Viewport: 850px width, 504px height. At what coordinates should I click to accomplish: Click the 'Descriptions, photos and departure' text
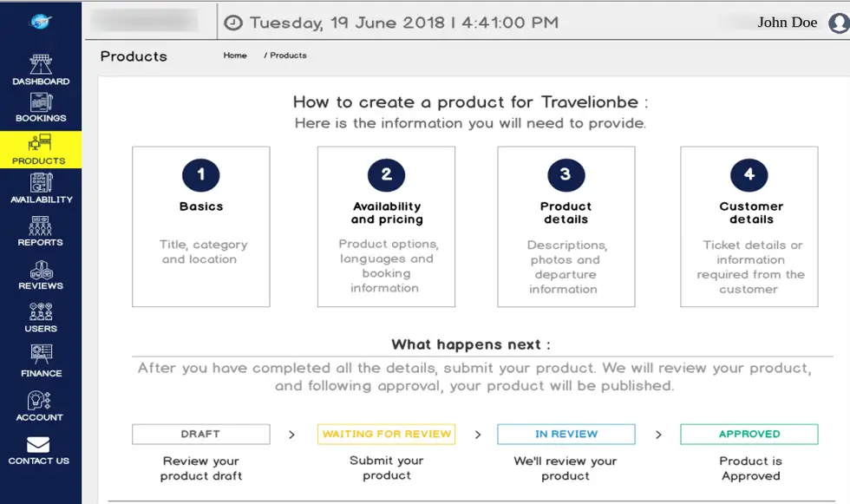(566, 267)
